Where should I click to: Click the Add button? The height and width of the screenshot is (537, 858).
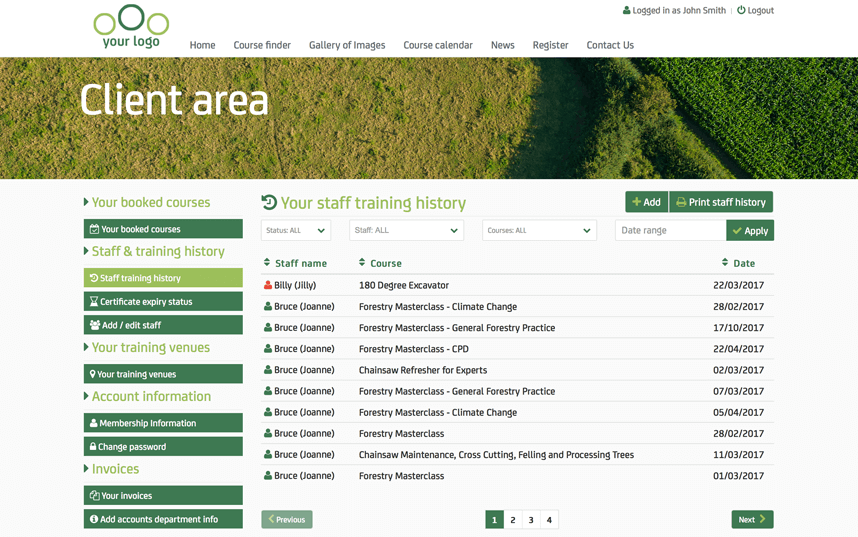(x=646, y=202)
